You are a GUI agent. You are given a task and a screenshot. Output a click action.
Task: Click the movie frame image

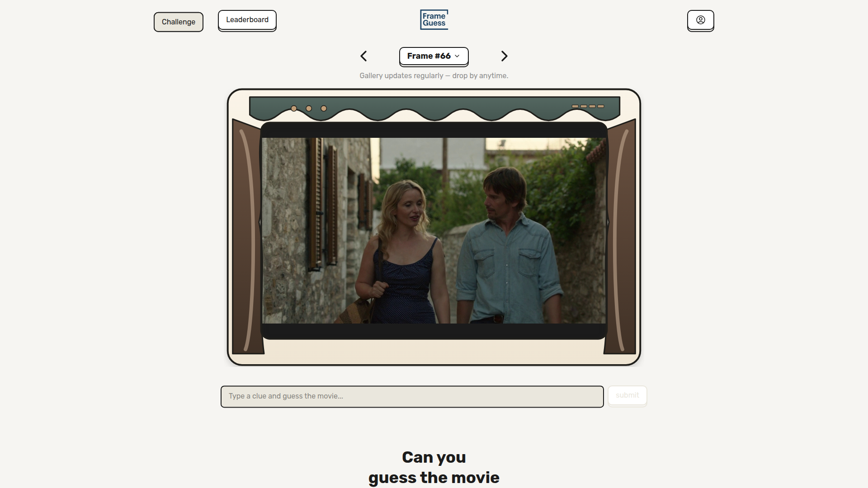coord(434,230)
